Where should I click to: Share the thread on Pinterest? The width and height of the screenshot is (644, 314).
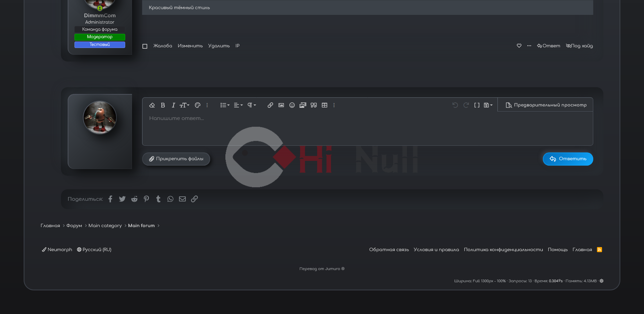coord(146,199)
